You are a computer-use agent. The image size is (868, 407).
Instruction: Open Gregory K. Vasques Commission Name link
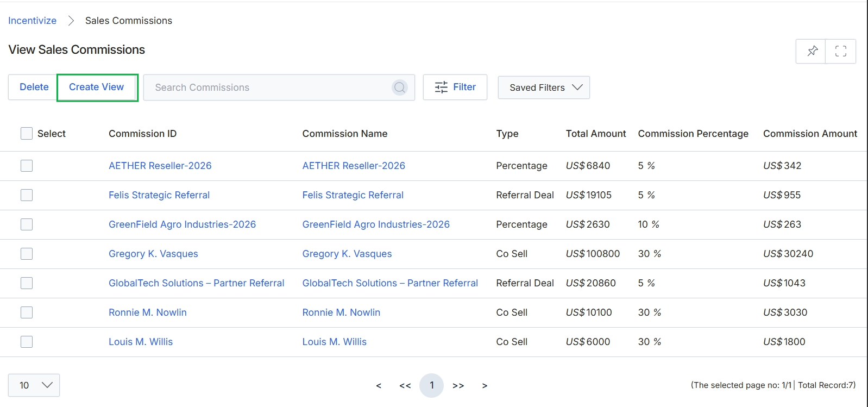[x=347, y=254]
